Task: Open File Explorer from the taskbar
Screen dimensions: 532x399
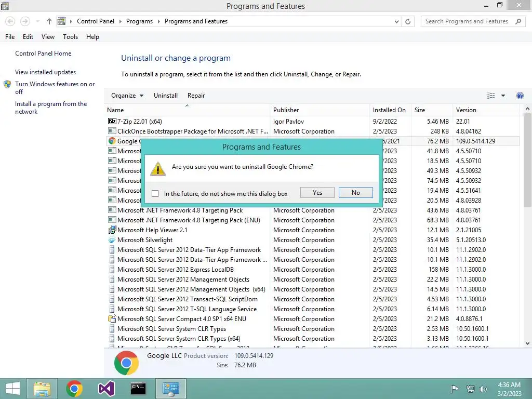Action: click(x=42, y=389)
